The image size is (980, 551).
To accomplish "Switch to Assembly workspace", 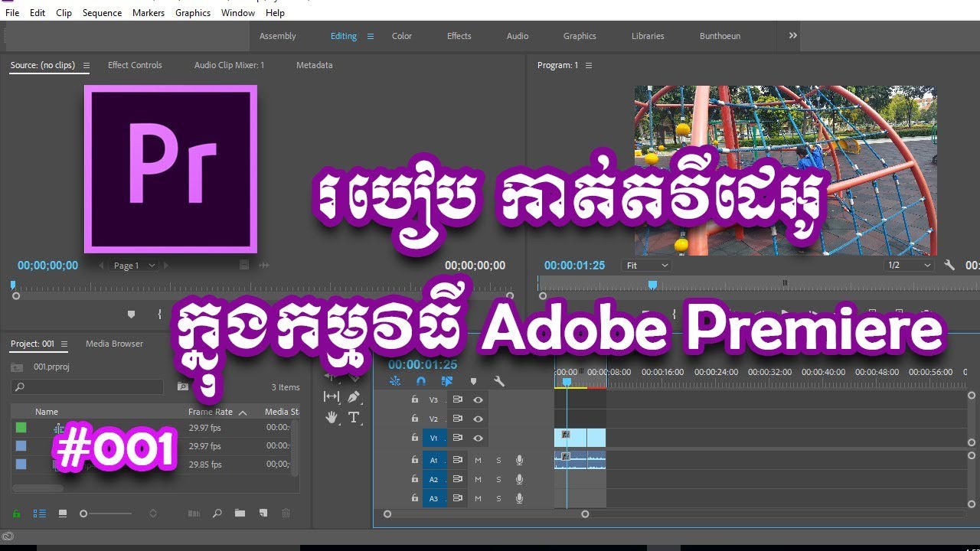I will point(278,36).
